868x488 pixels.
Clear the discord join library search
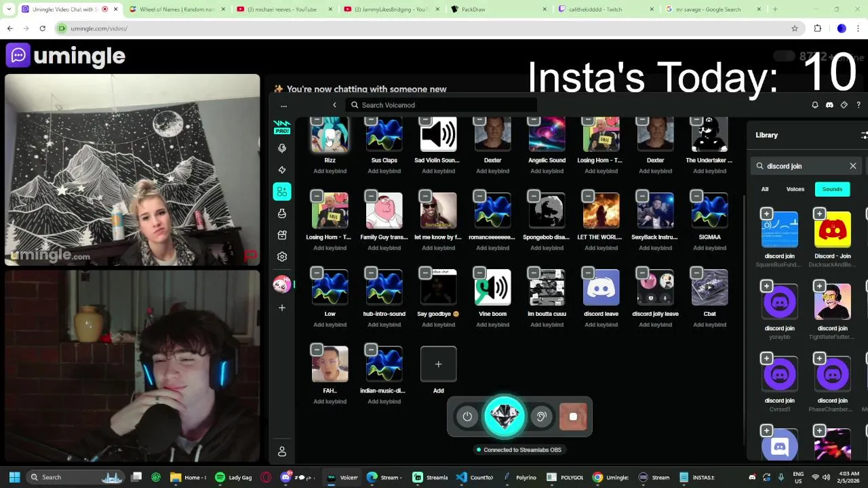coord(853,166)
